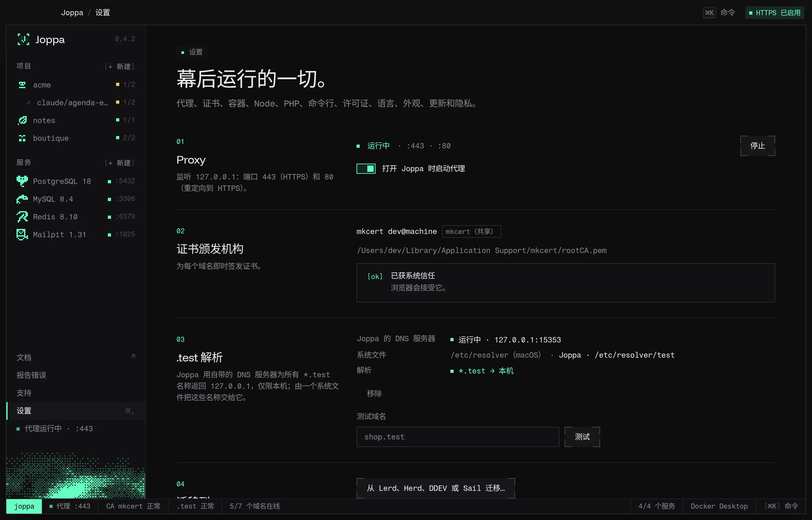This screenshot has width=812, height=520.
Task: Toggle 打开 Joppa 时启动代理 switch
Action: [x=366, y=168]
